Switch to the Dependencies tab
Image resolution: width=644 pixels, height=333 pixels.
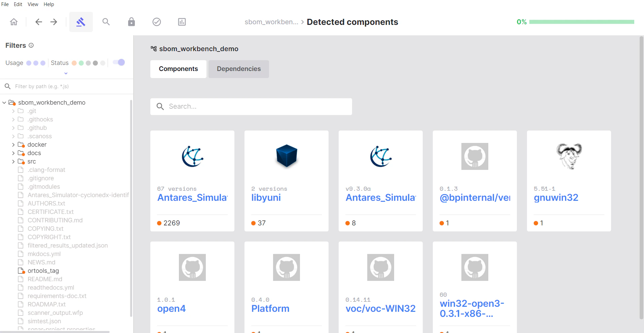click(x=238, y=69)
